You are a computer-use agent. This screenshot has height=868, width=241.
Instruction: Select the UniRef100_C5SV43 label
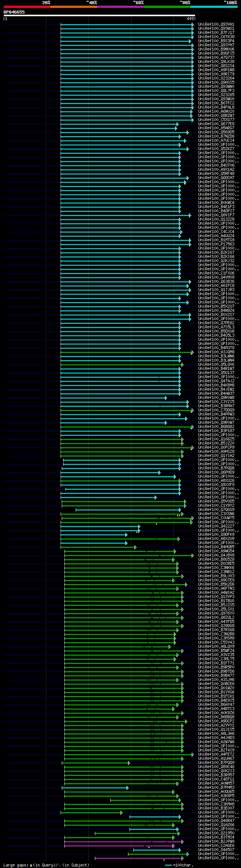tap(216, 643)
